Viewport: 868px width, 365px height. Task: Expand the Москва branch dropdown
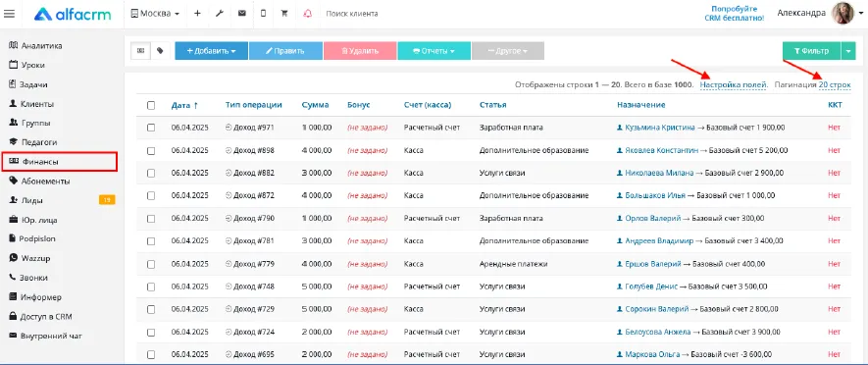[x=155, y=14]
